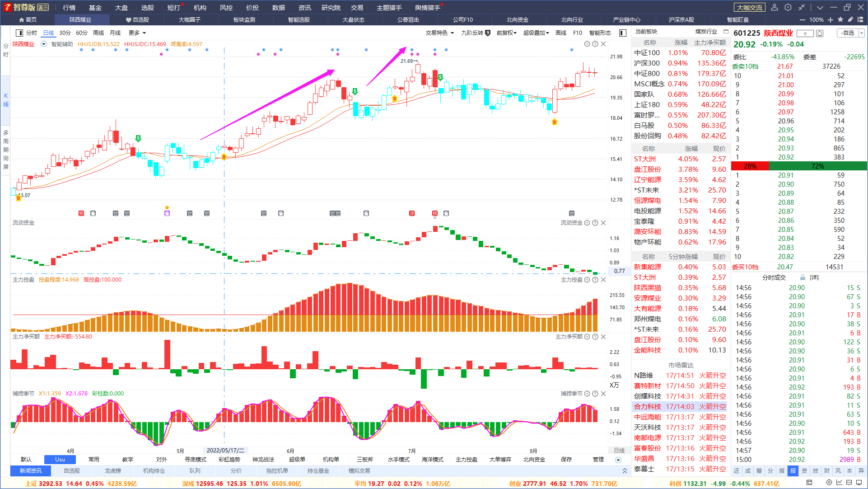Switch to the 北向资金 tab

pyautogui.click(x=518, y=20)
